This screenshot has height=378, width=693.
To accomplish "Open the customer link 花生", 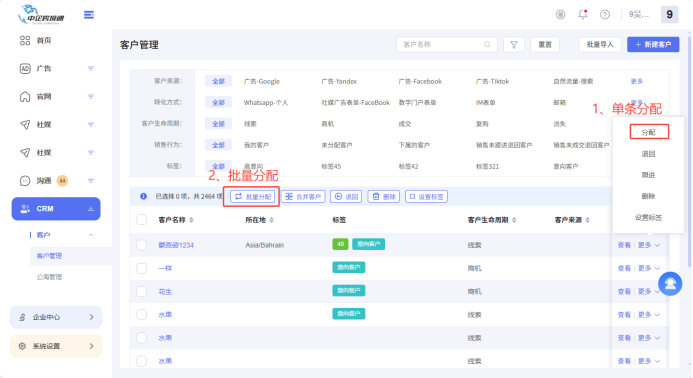I will coord(165,292).
